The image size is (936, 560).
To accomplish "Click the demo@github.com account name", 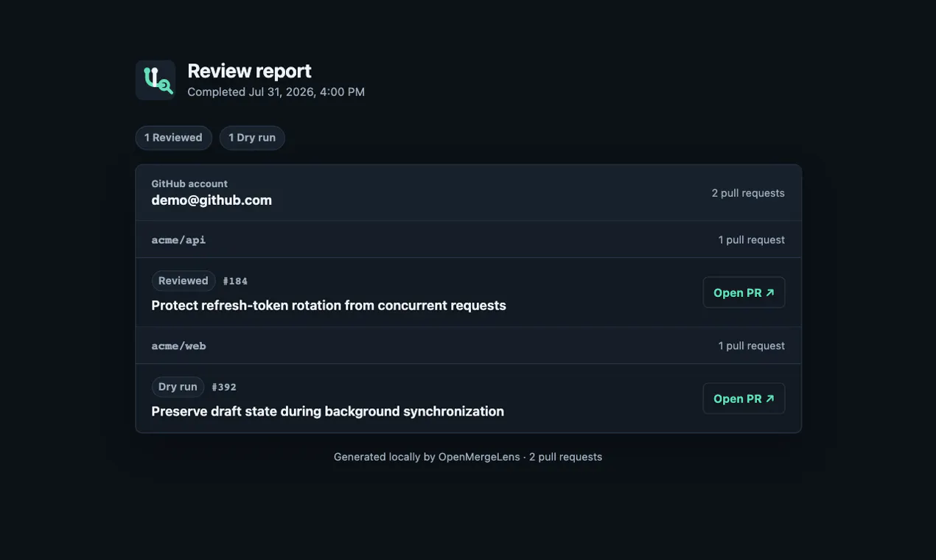I will point(212,200).
